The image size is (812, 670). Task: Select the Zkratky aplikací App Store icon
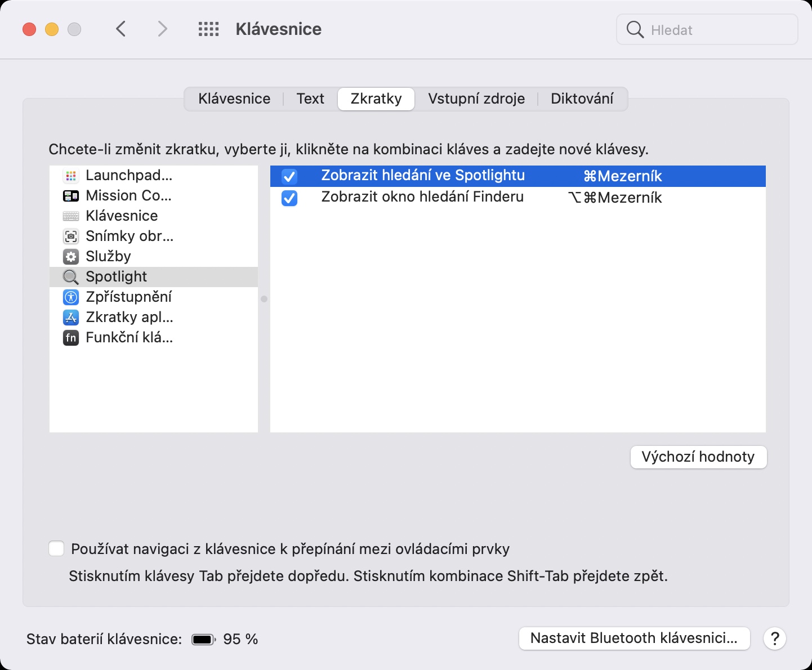click(71, 318)
